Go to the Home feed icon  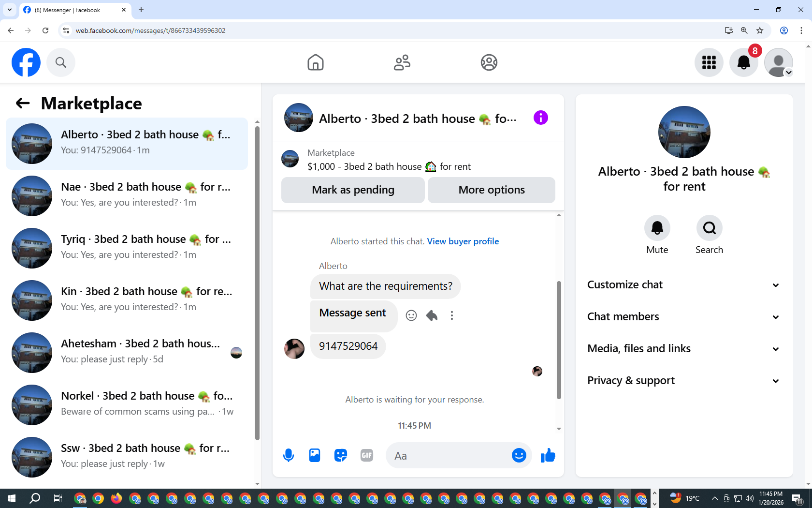[x=316, y=62]
